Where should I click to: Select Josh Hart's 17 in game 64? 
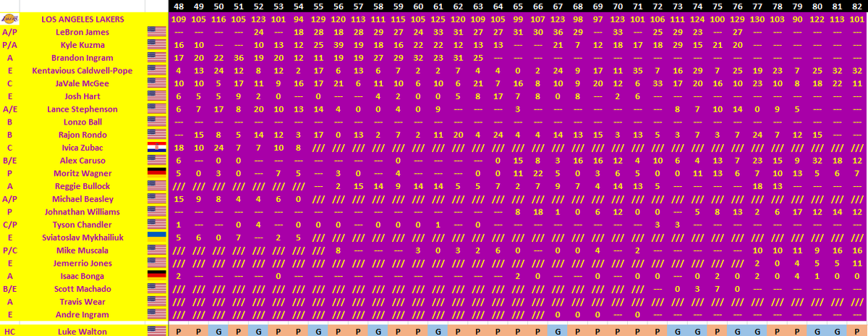(498, 96)
